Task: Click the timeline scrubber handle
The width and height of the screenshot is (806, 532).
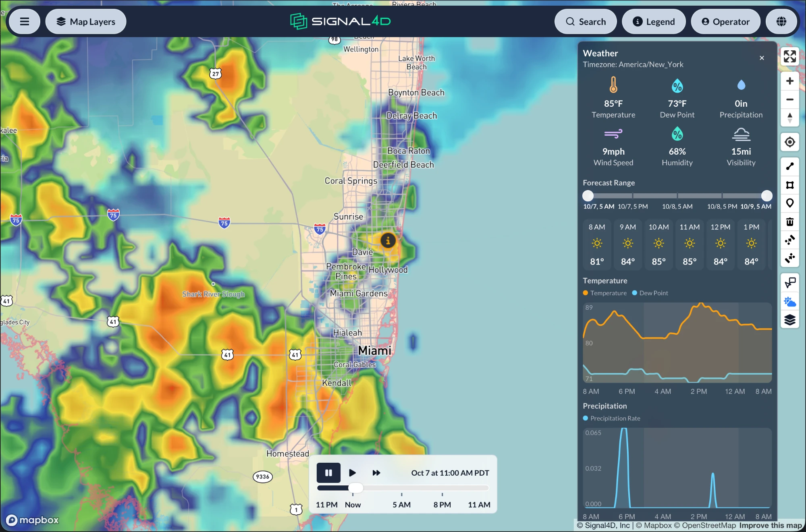Action: coord(355,488)
